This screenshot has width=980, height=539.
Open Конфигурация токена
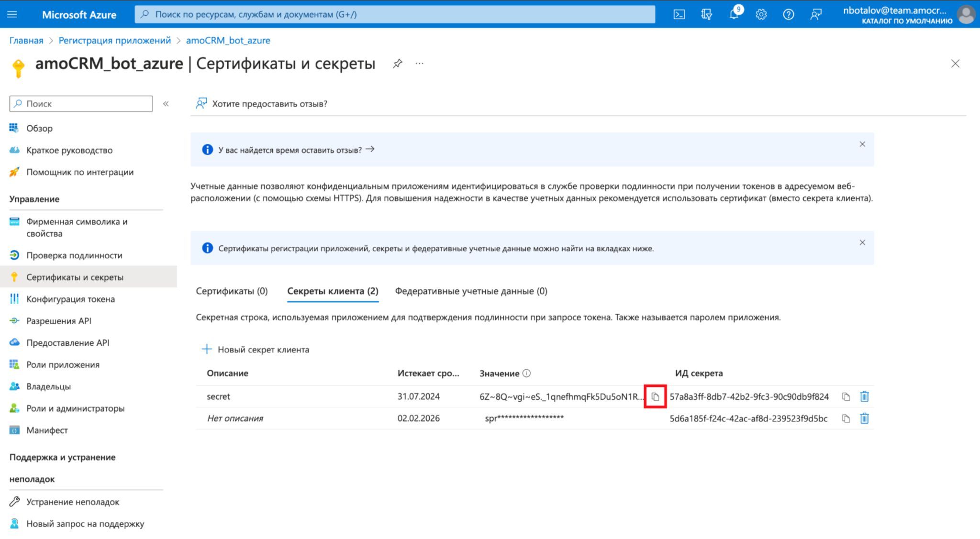pyautogui.click(x=70, y=299)
